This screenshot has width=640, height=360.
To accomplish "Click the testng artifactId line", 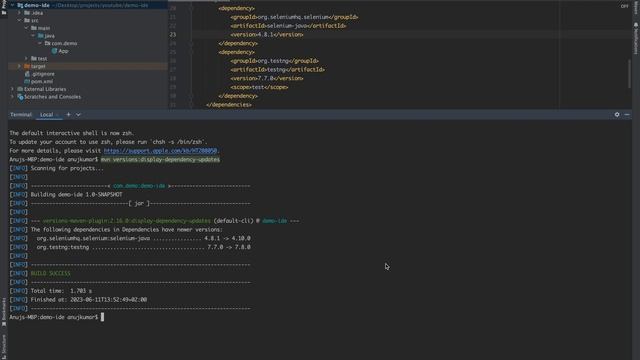I will click(x=278, y=70).
